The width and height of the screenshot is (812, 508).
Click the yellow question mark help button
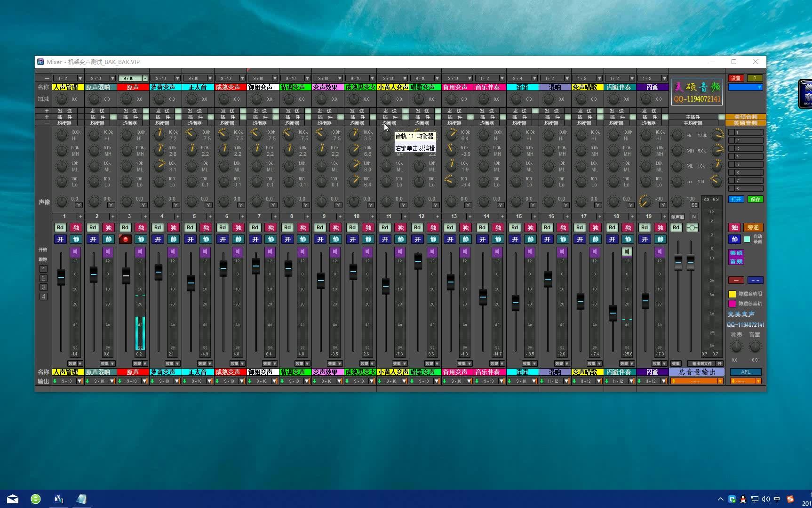[x=755, y=79]
